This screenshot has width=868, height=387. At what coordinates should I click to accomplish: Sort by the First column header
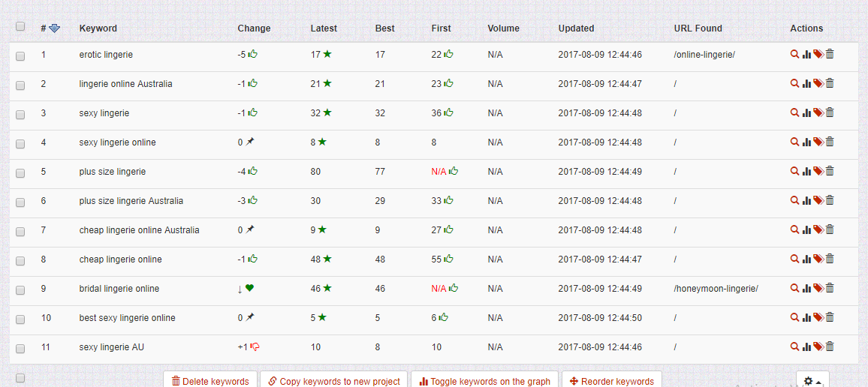(442, 28)
